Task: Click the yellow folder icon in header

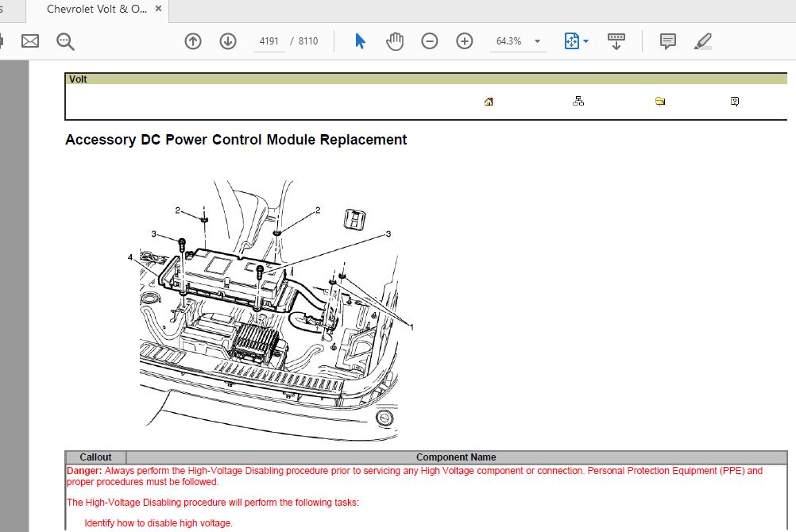Action: pyautogui.click(x=660, y=102)
